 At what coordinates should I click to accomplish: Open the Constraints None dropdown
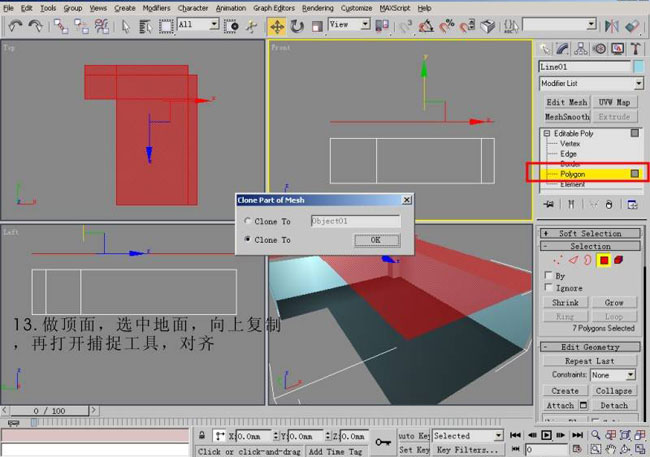point(612,375)
